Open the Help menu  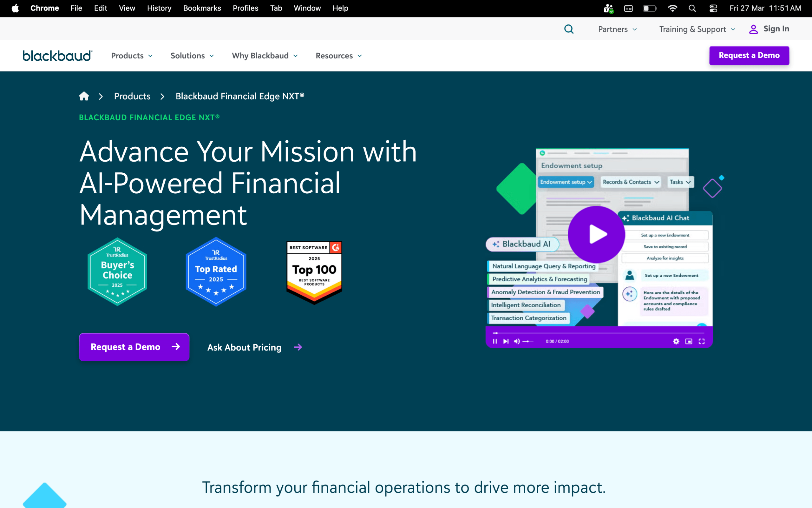coord(340,8)
